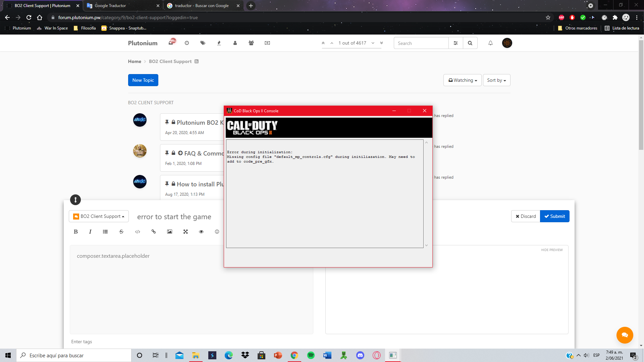Click console output scroll down arrow

(427, 245)
